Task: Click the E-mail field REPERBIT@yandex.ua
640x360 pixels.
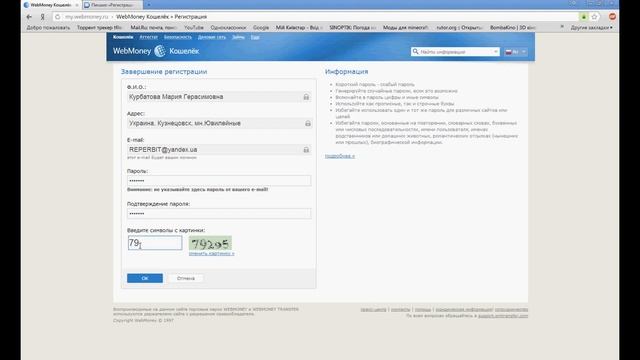Action: coord(219,150)
